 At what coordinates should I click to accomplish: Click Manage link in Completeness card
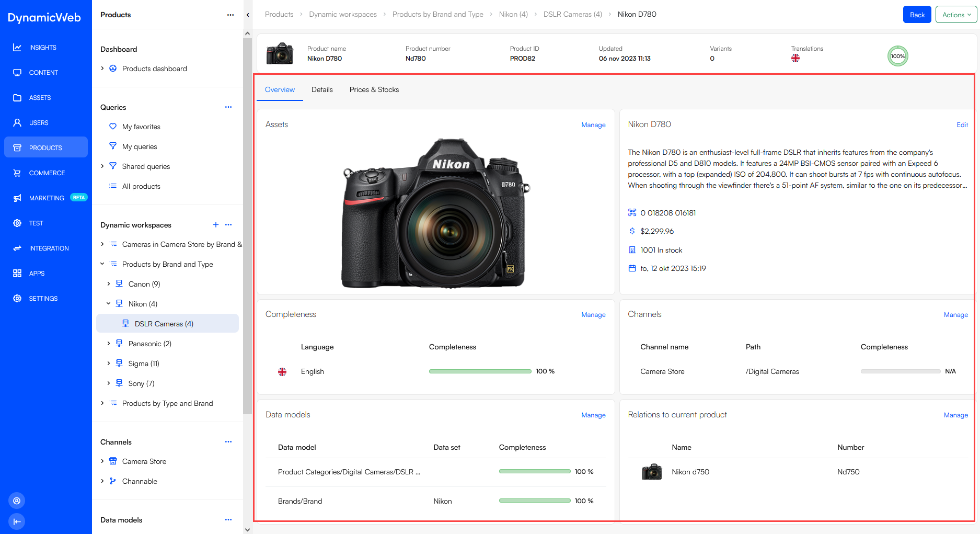(x=593, y=315)
